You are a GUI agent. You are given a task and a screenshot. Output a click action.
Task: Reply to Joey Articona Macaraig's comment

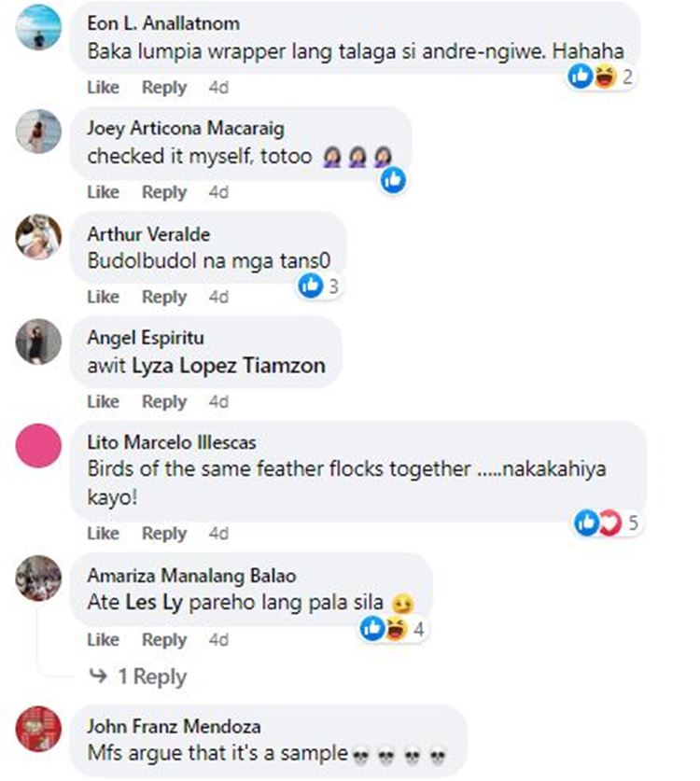pyautogui.click(x=164, y=192)
